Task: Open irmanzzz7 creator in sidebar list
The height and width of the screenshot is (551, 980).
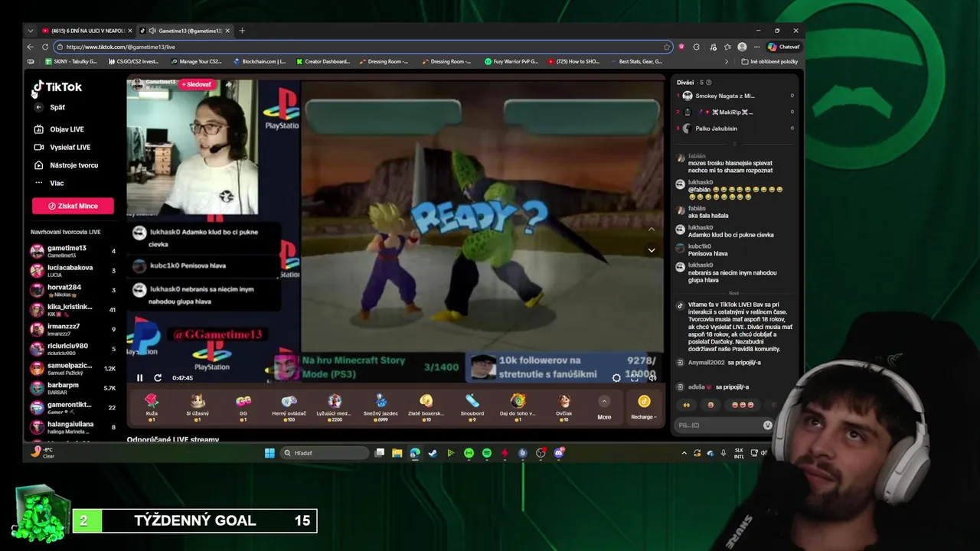Action: pos(73,329)
